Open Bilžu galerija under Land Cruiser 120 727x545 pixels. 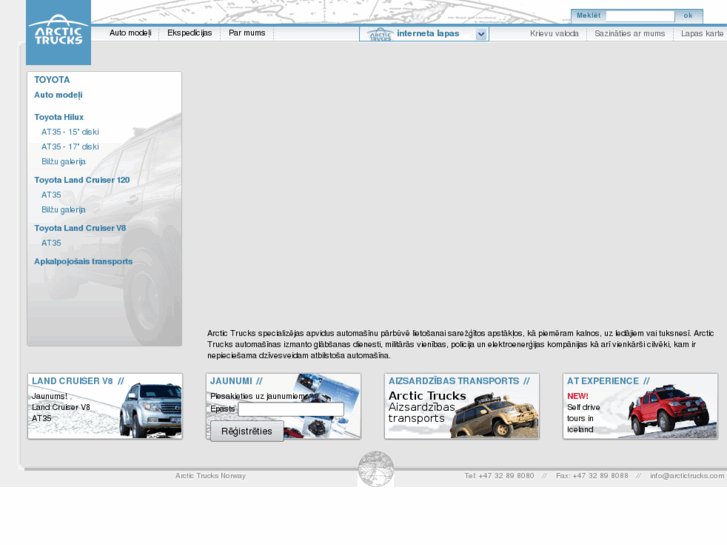(64, 210)
